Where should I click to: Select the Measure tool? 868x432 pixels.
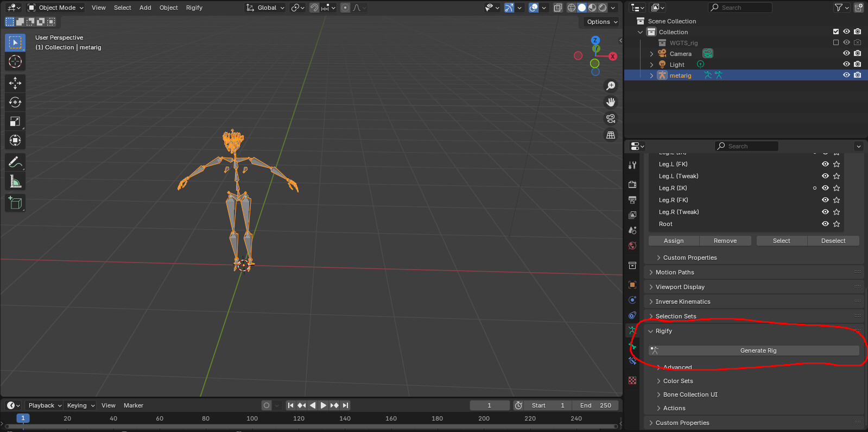pos(15,181)
